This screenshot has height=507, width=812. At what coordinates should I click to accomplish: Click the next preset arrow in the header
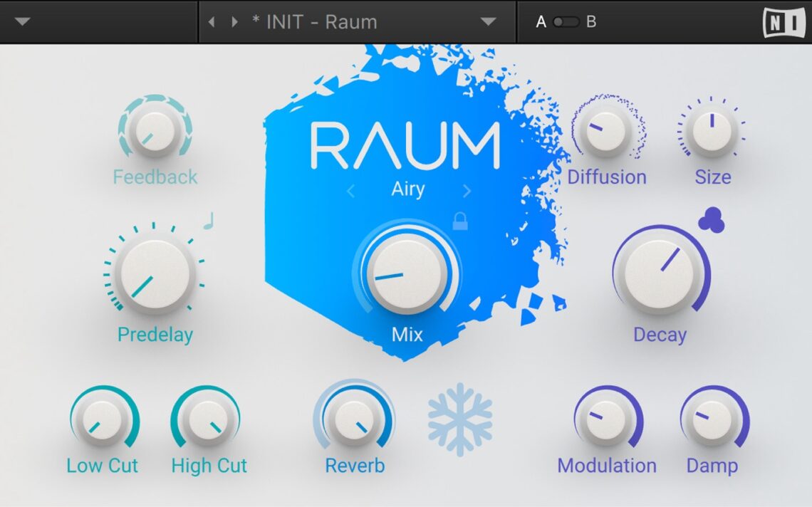pyautogui.click(x=234, y=21)
